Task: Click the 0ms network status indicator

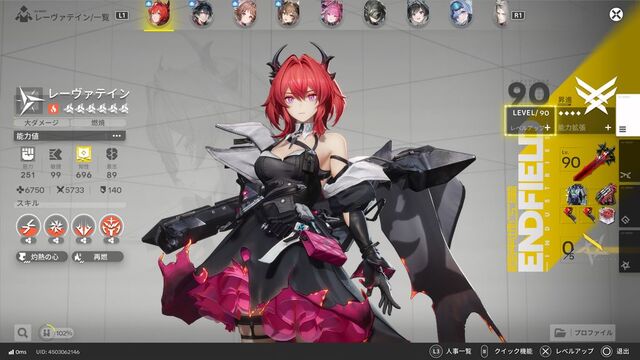Action: 18,352
